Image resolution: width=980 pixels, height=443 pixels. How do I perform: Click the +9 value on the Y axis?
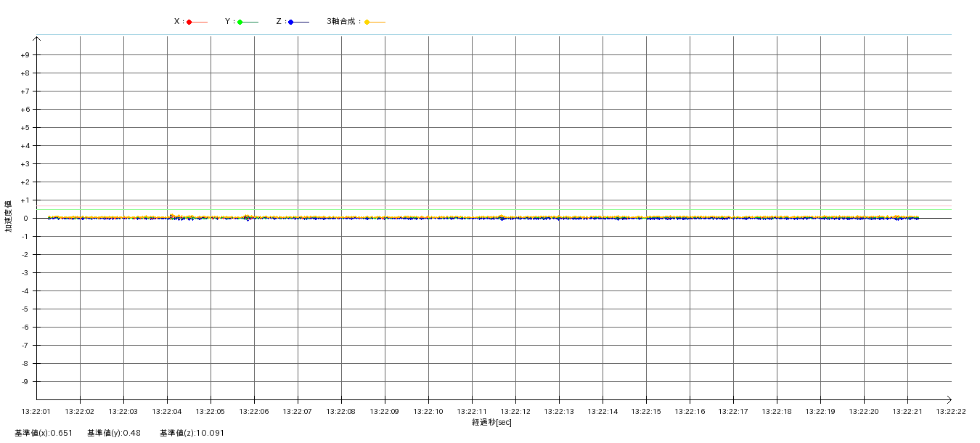(x=25, y=55)
